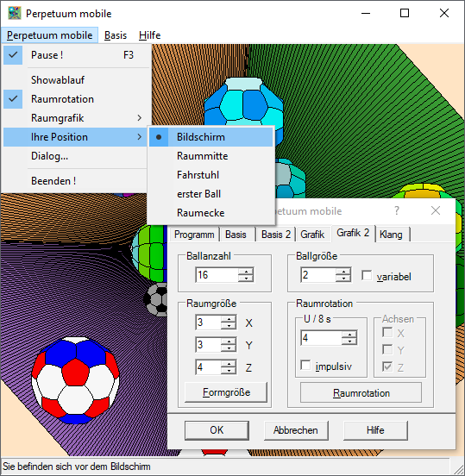Screen dimensions: 465x476
Task: Select Raumecke position option
Action: (x=211, y=213)
